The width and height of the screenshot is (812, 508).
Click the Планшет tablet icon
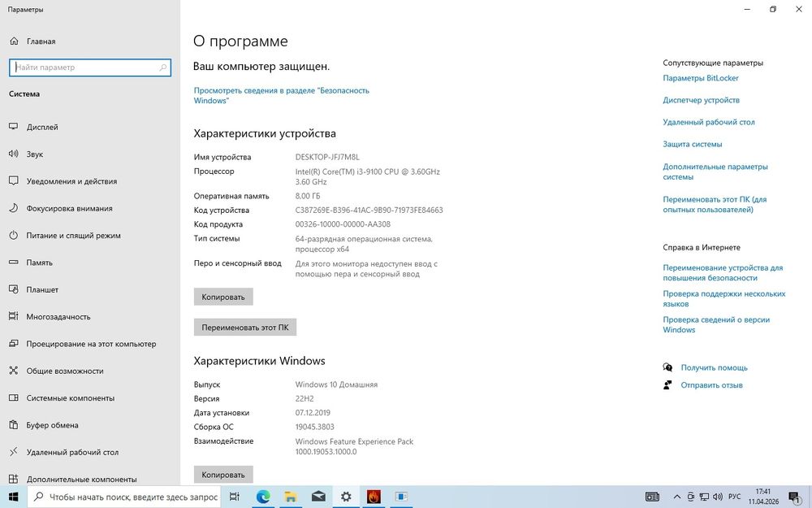coord(14,289)
